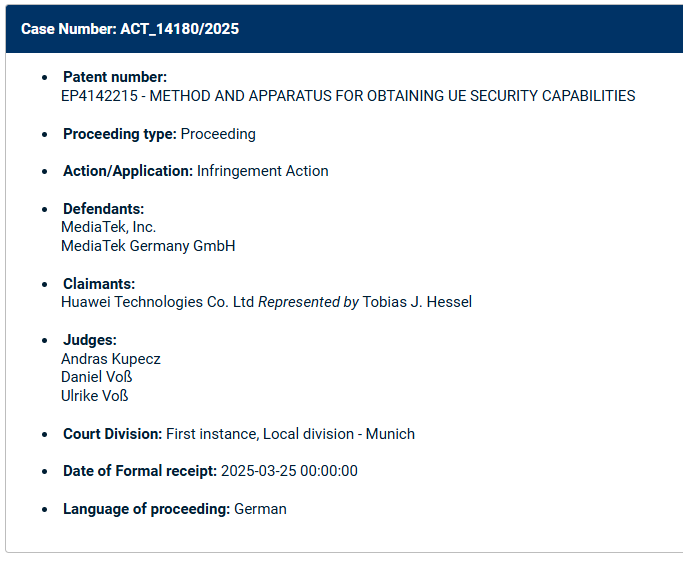Image resolution: width=683 pixels, height=564 pixels.
Task: Click the Defendants label
Action: coord(104,209)
